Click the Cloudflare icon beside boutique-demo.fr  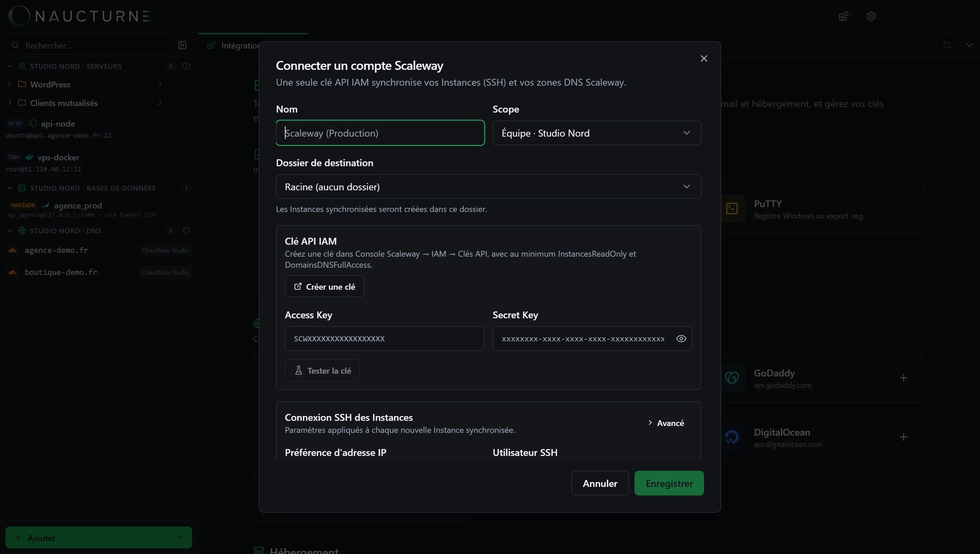click(x=12, y=273)
